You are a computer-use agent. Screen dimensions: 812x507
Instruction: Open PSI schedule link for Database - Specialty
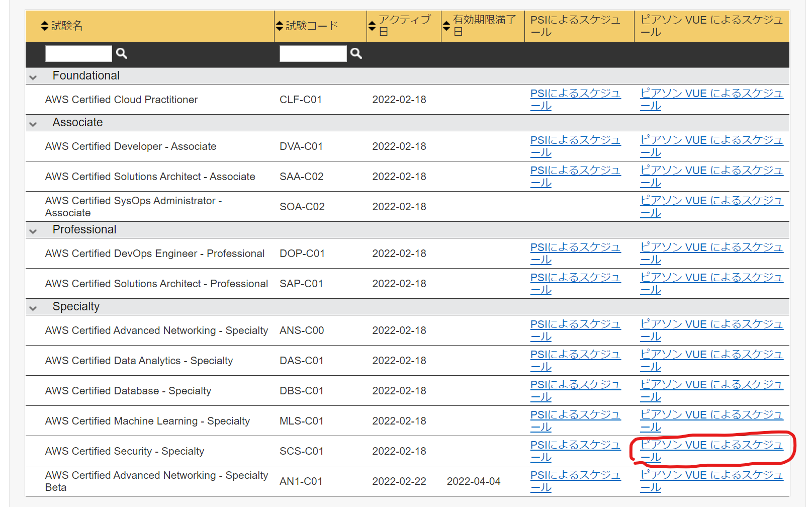[576, 391]
